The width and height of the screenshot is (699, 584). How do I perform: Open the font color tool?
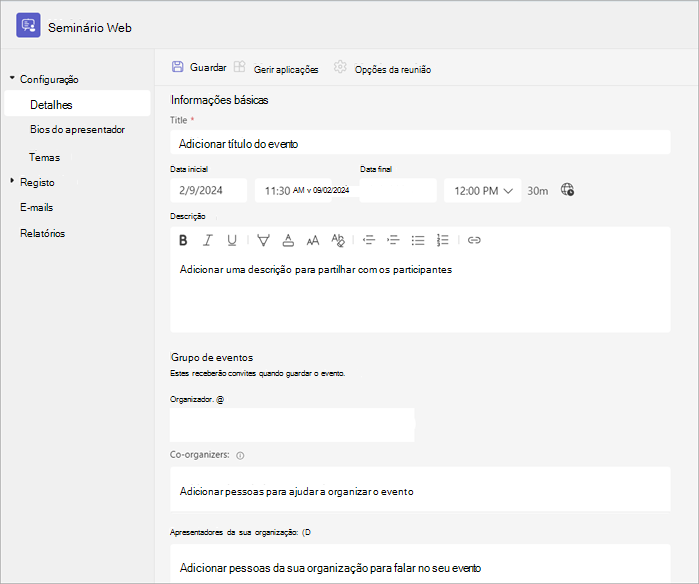point(288,240)
